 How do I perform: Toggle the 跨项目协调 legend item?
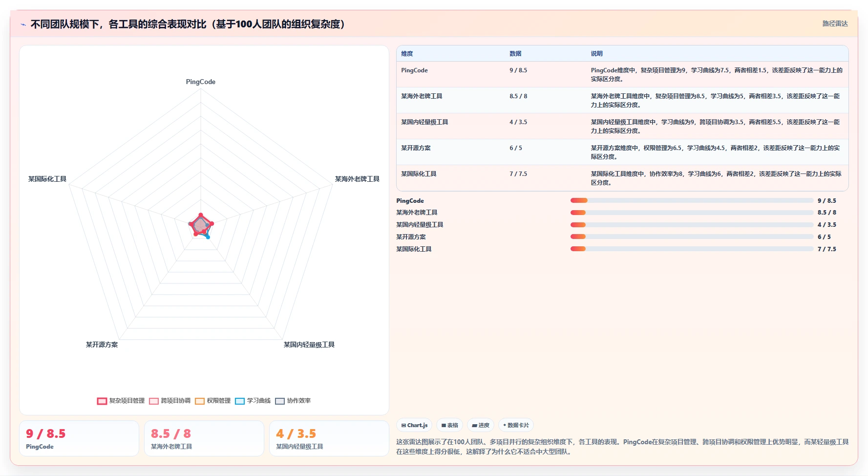(170, 401)
